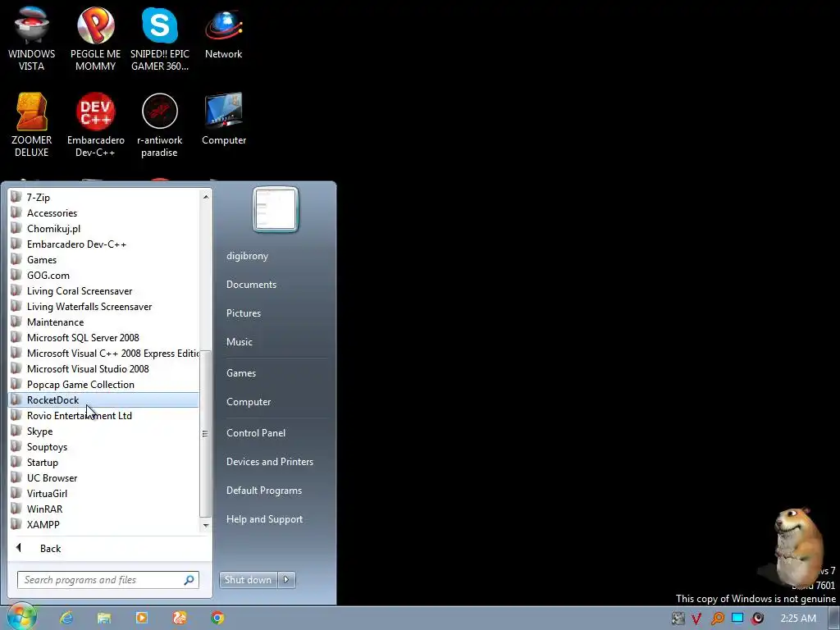Open the Network desktop icon

pyautogui.click(x=223, y=33)
